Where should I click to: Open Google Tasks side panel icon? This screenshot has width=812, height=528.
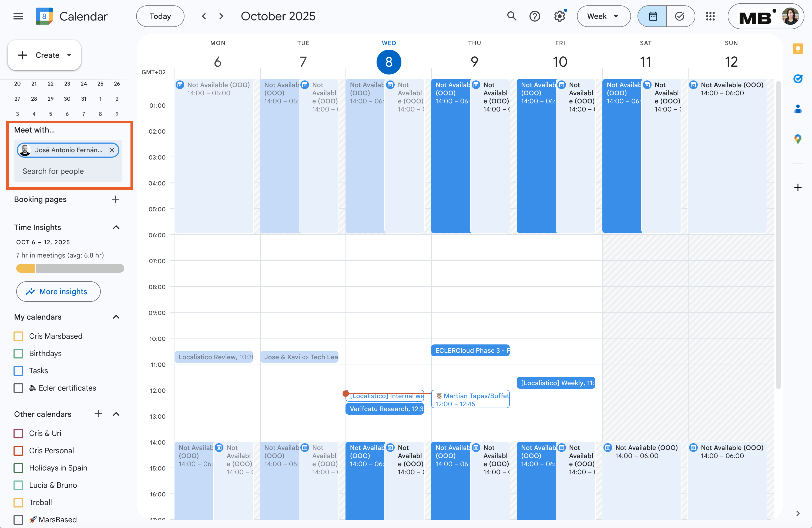click(x=798, y=79)
